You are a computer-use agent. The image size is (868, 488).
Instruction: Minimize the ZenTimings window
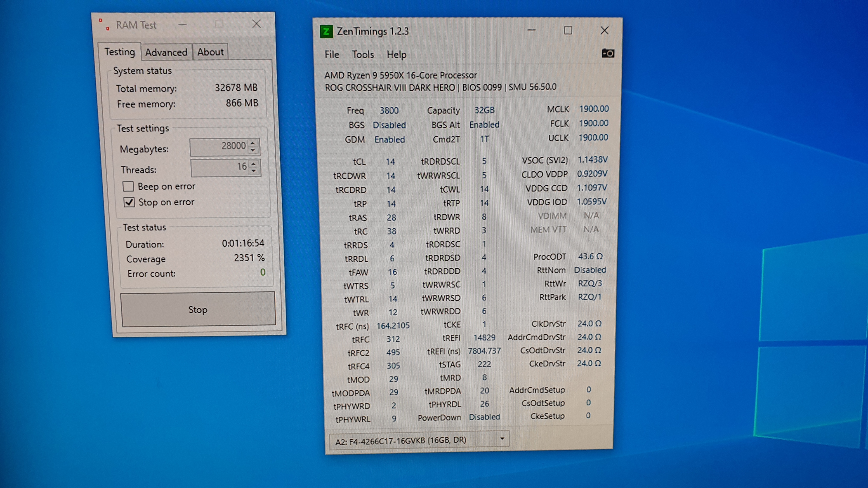[x=531, y=30]
